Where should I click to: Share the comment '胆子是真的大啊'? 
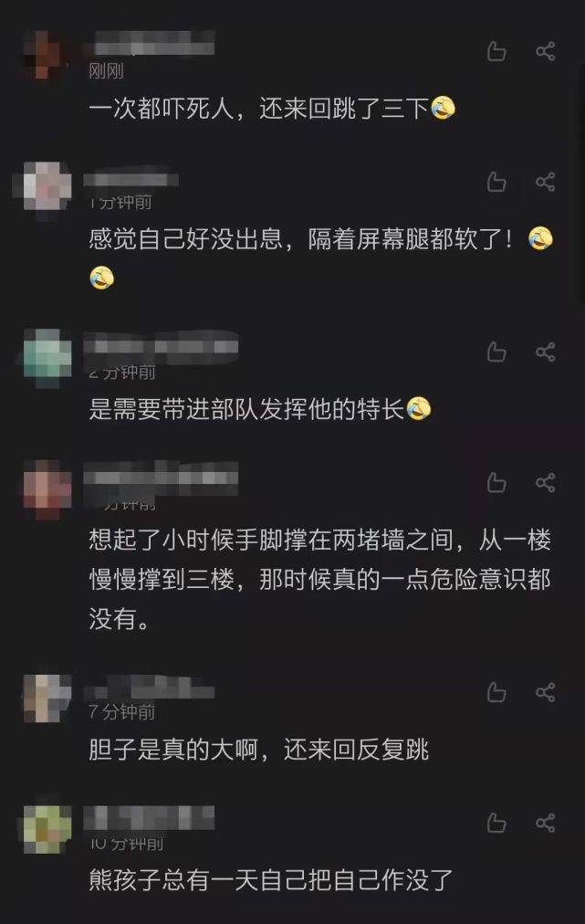coord(546,692)
